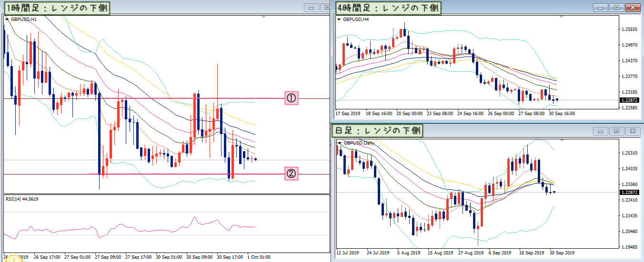Click the 1.23185 price level on H4 axis
This screenshot has width=644, height=262.
[x=630, y=92]
